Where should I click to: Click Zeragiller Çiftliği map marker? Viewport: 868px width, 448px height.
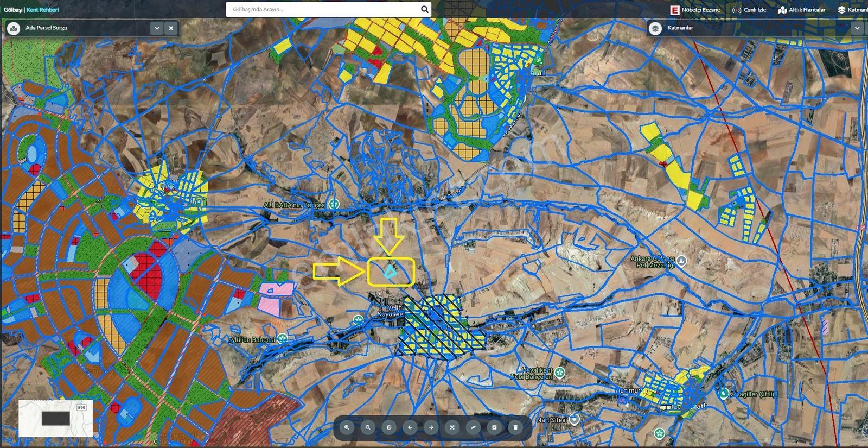(723, 393)
